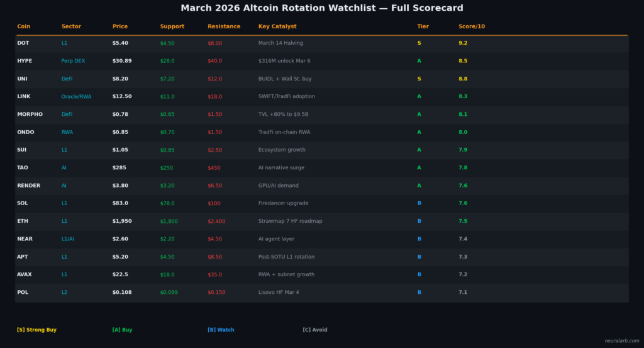Click the $0.099 support value

169,292
